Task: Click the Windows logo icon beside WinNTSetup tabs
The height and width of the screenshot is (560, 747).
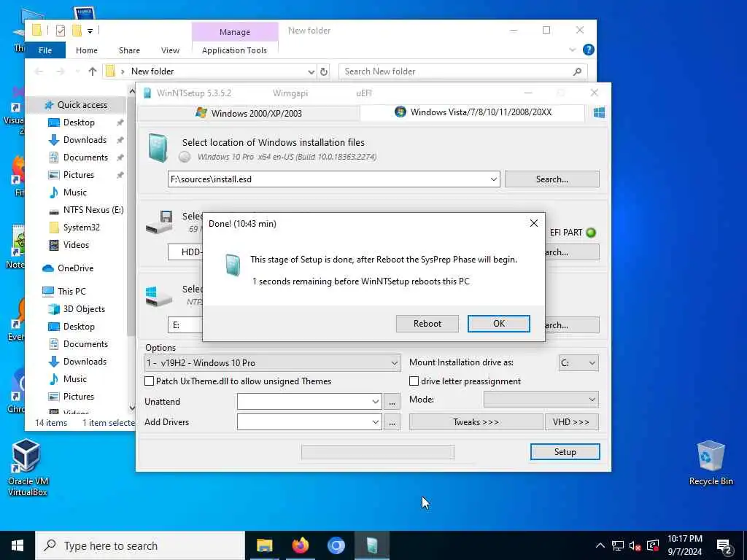Action: 599,112
